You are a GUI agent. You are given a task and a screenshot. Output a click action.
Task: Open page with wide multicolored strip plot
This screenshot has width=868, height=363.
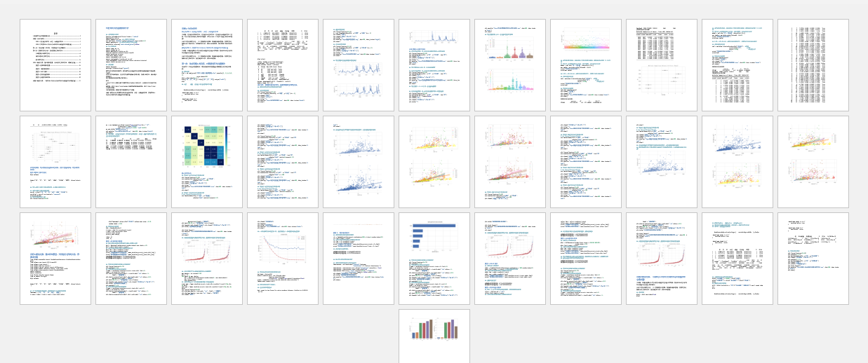[x=585, y=65]
